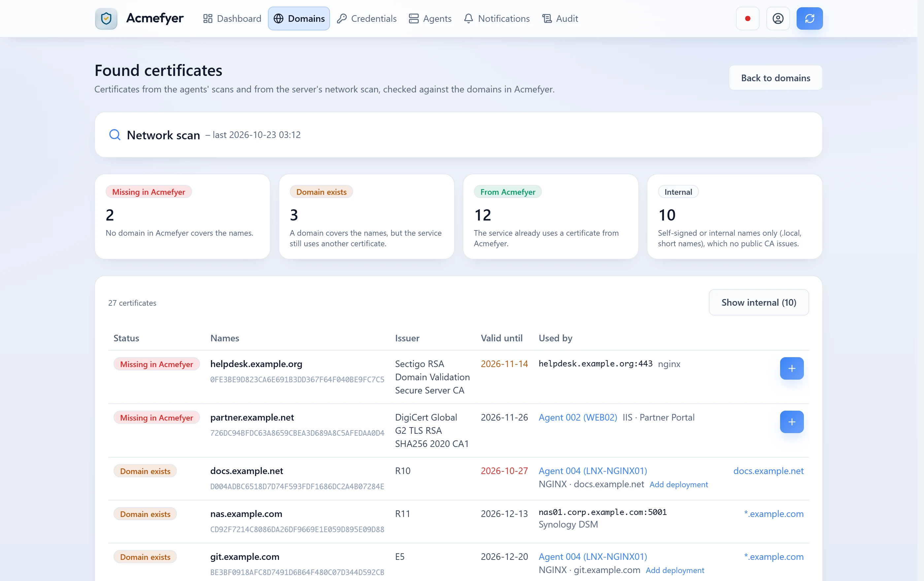Select the Domains nav tab
The width and height of the screenshot is (924, 581).
point(299,18)
